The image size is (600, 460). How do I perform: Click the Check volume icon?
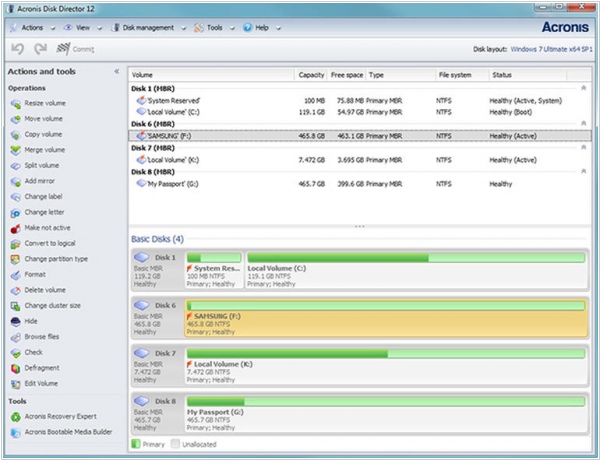(16, 353)
